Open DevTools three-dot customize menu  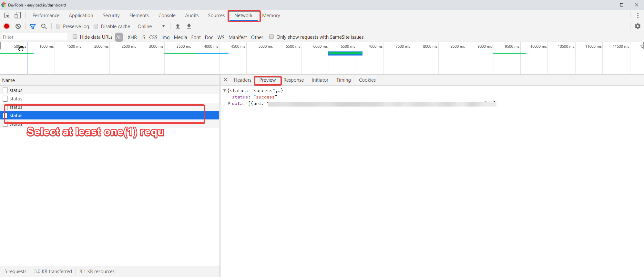click(x=638, y=15)
